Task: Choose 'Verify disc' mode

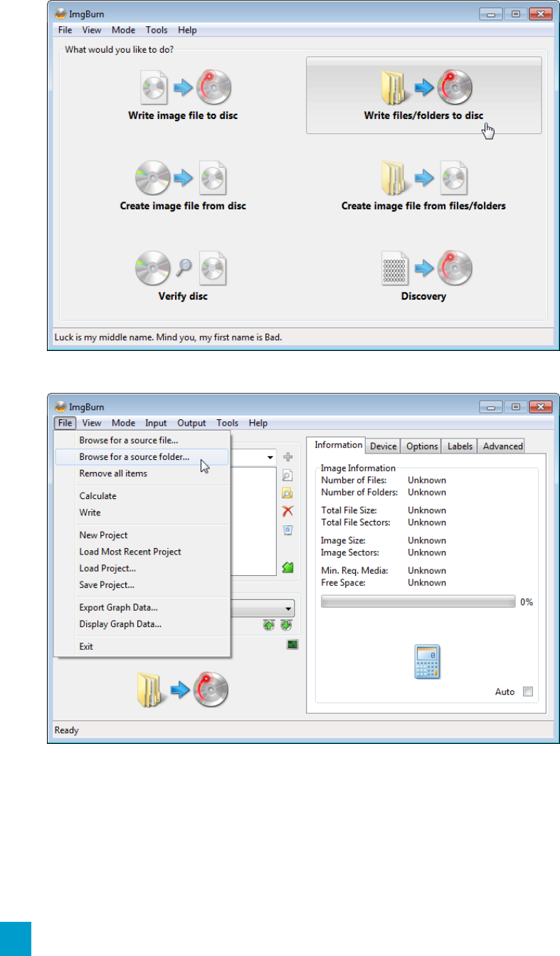Action: click(x=183, y=276)
